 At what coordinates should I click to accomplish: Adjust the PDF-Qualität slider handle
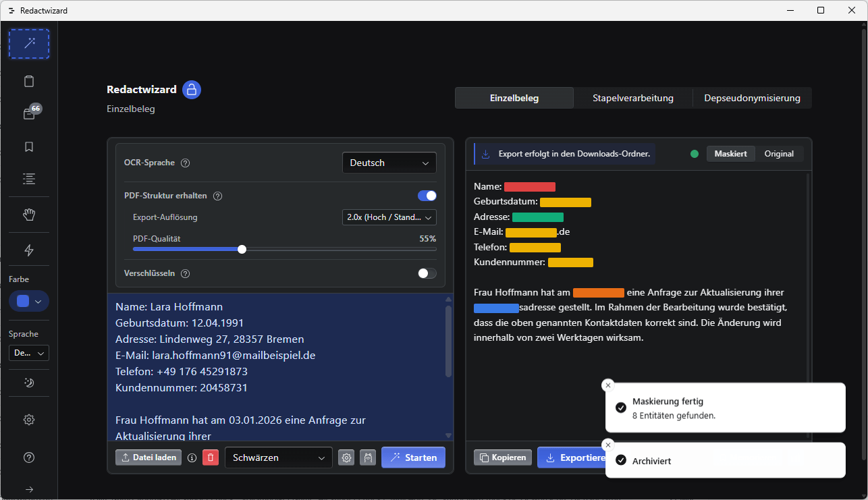pos(242,249)
